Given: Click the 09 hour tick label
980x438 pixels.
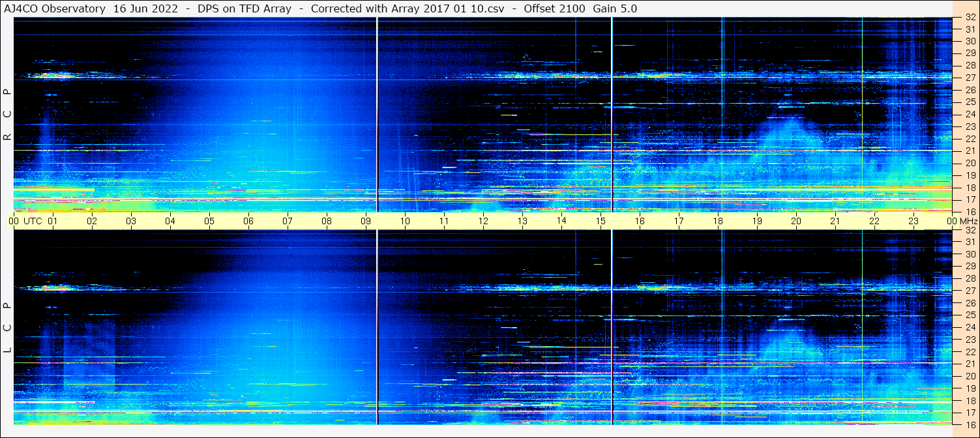Looking at the screenshot, I should click(x=366, y=221).
